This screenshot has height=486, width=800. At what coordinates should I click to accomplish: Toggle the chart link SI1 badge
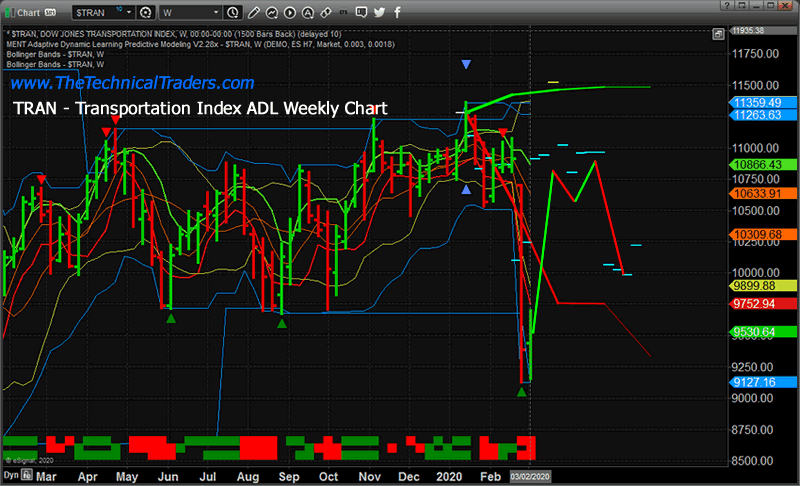tap(48, 11)
